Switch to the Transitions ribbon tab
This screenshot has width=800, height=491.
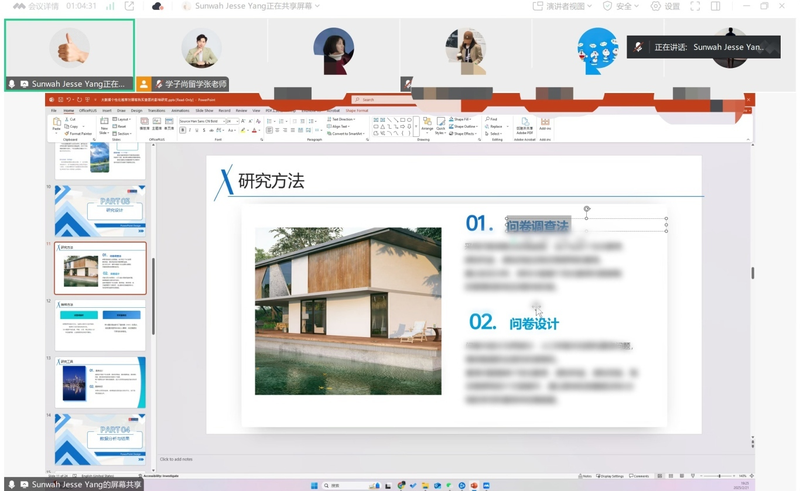click(157, 111)
